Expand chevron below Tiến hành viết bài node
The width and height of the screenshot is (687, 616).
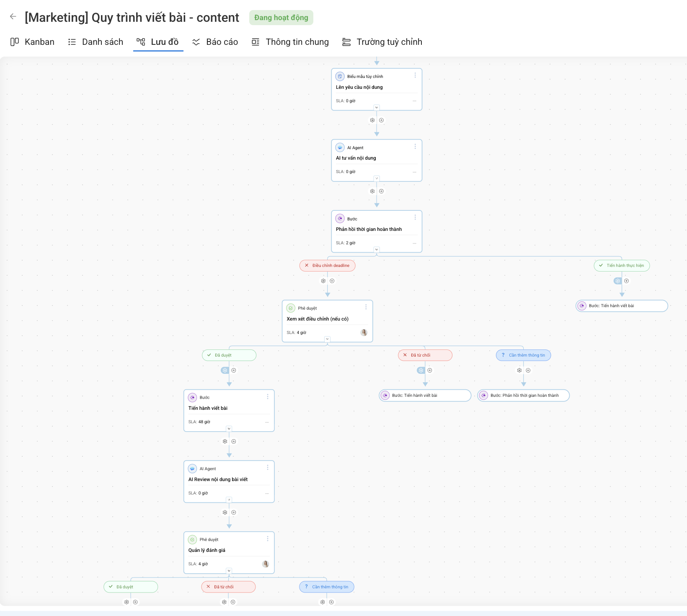[x=229, y=429]
